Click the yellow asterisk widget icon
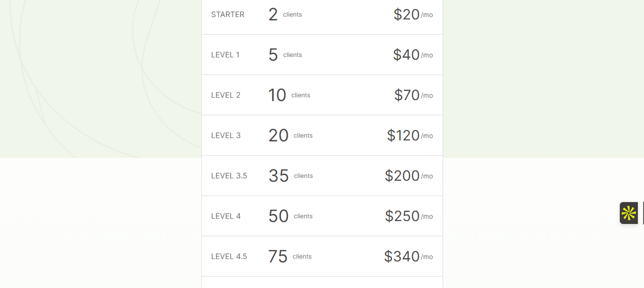 628,213
